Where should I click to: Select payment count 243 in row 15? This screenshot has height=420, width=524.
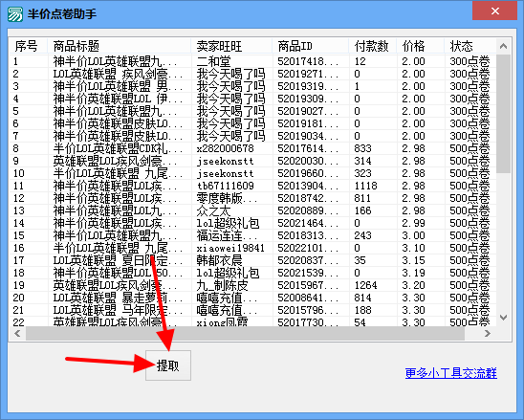coord(363,235)
